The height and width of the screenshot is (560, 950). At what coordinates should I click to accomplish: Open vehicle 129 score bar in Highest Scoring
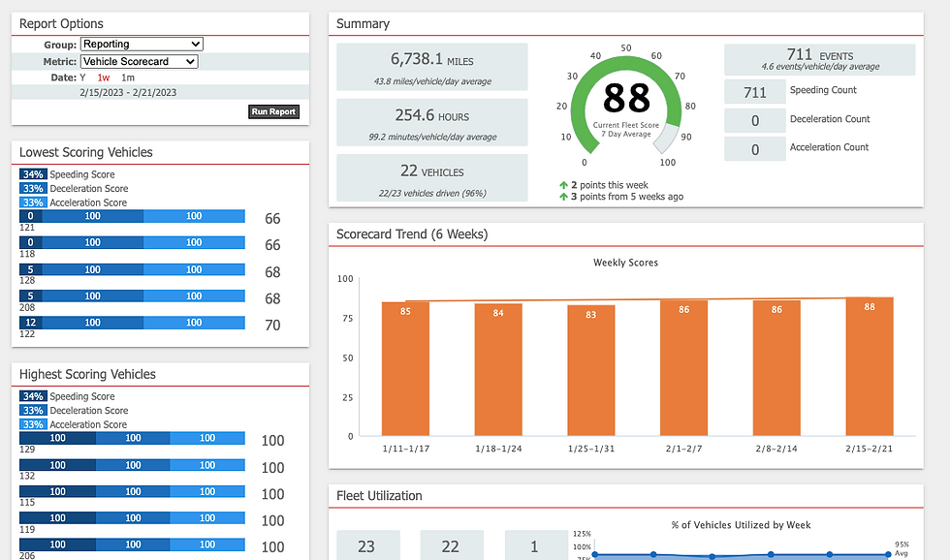[132, 438]
